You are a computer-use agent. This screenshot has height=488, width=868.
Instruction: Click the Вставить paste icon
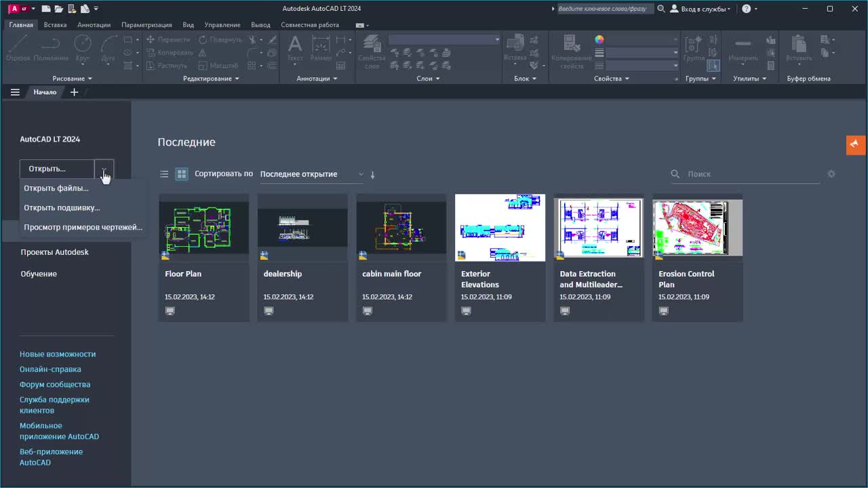click(799, 49)
